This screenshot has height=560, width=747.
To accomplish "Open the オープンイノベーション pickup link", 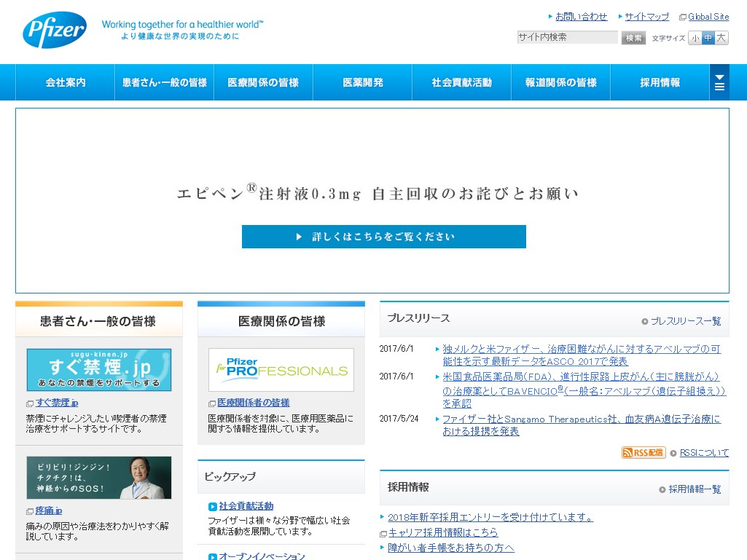I will (262, 556).
